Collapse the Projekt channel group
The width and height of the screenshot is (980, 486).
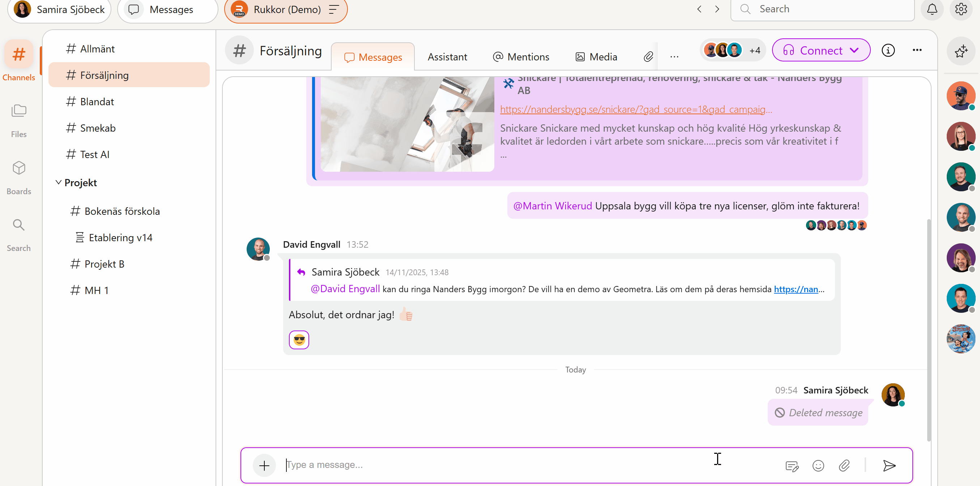[59, 183]
